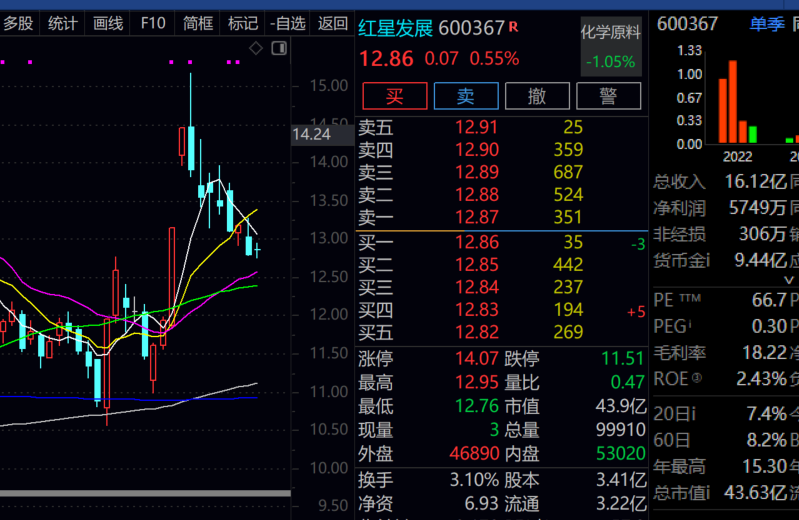Image resolution: width=799 pixels, height=520 pixels.
Task: Click the 总量 value 99910
Action: pos(621,430)
